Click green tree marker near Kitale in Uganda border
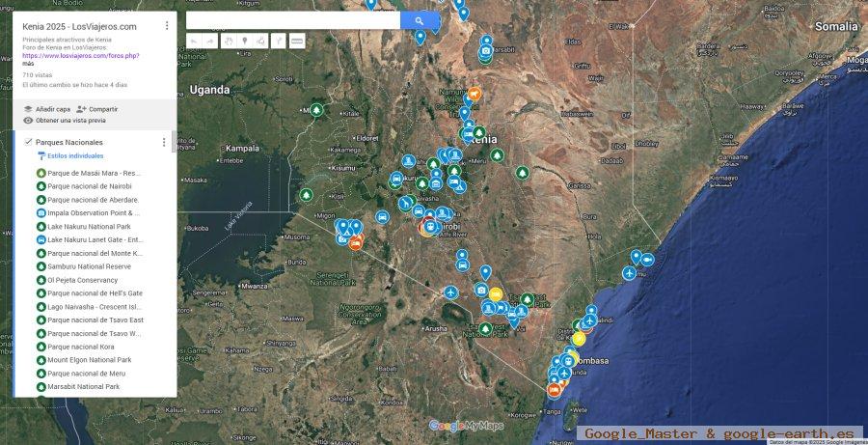Viewport: 868px width, 445px height. (x=316, y=110)
